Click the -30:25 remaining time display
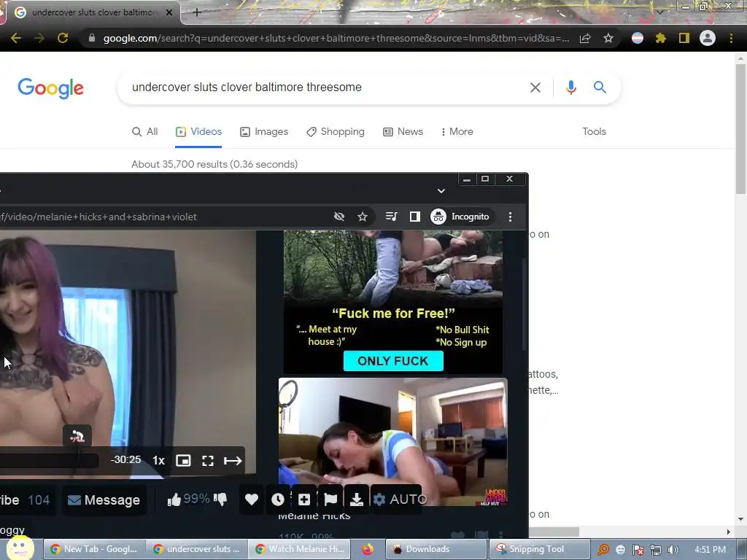747x560 pixels. pos(125,460)
